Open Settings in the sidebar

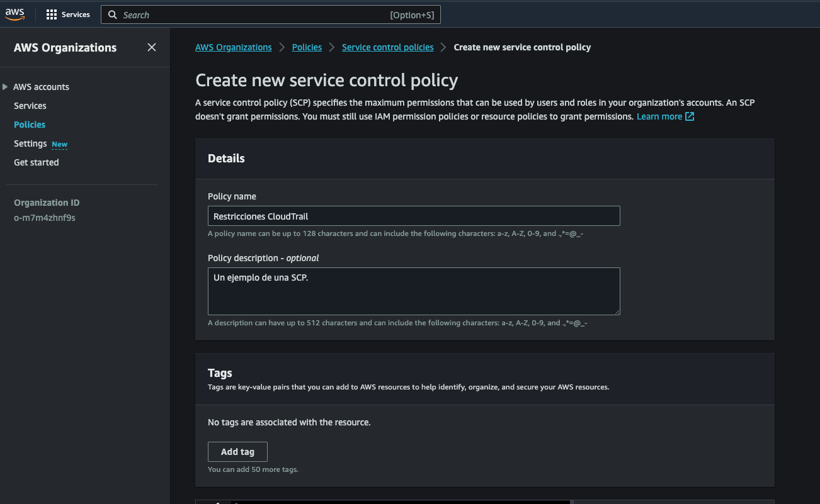[x=30, y=143]
